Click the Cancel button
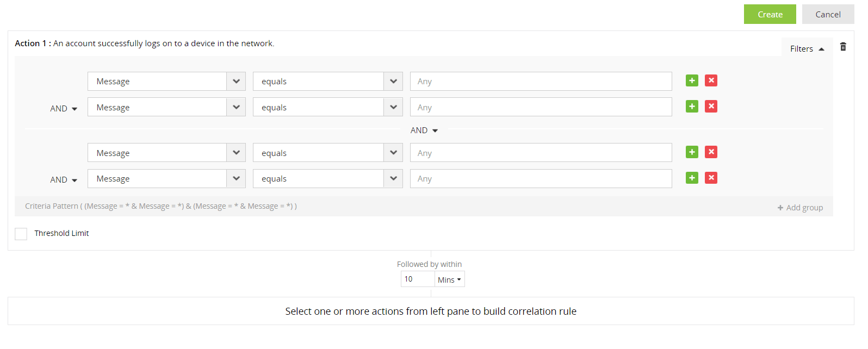This screenshot has height=349, width=868. (828, 15)
